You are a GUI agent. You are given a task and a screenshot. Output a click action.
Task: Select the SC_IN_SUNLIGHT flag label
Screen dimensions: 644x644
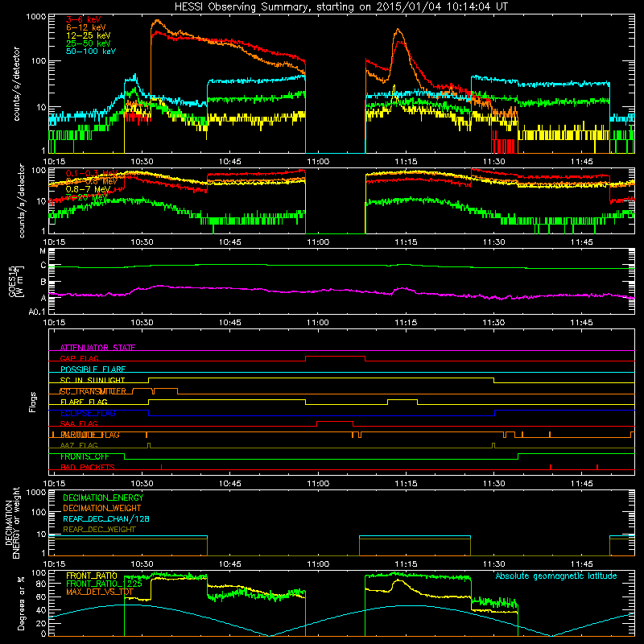(x=93, y=380)
